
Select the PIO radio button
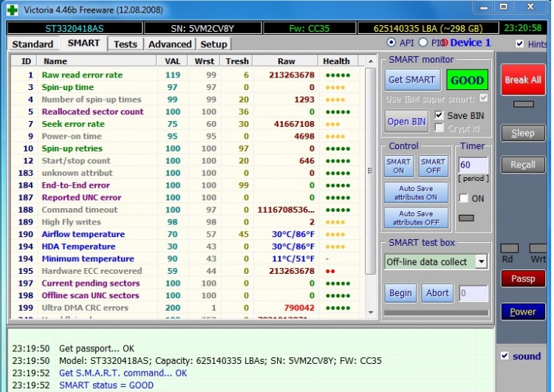tap(423, 42)
